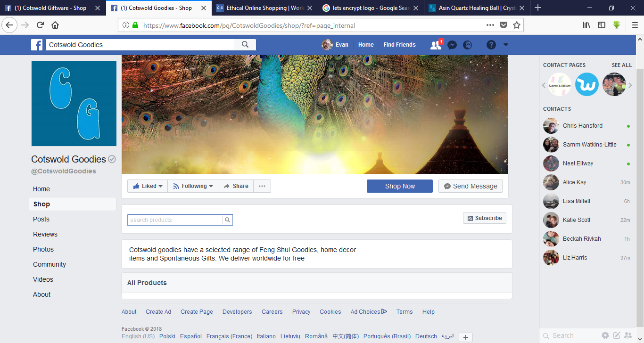
Task: Open chat with Katie Scott
Action: click(586, 220)
